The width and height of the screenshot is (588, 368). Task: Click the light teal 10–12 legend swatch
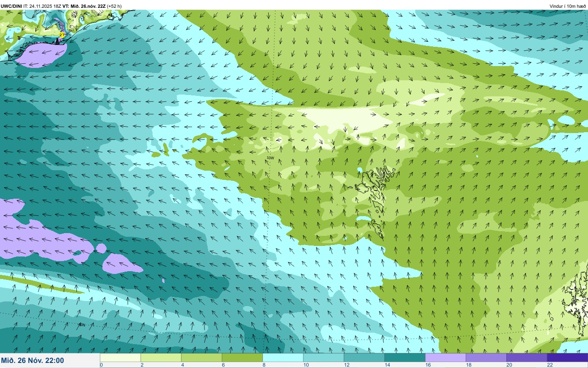tap(323, 357)
